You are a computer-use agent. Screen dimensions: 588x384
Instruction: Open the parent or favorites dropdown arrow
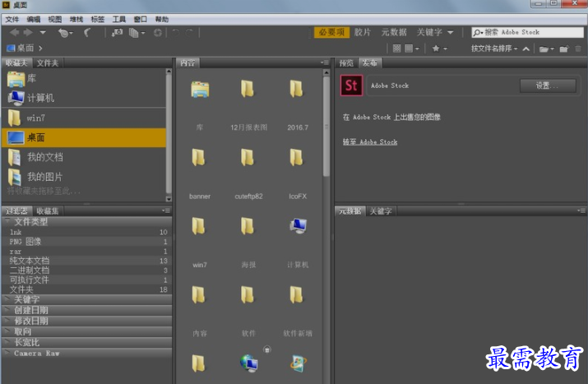[43, 33]
